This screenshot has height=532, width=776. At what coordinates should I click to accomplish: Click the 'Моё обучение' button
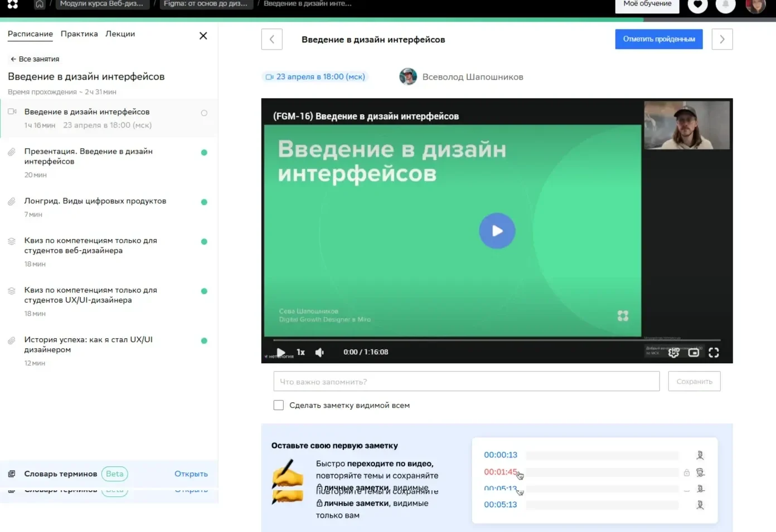tap(647, 4)
